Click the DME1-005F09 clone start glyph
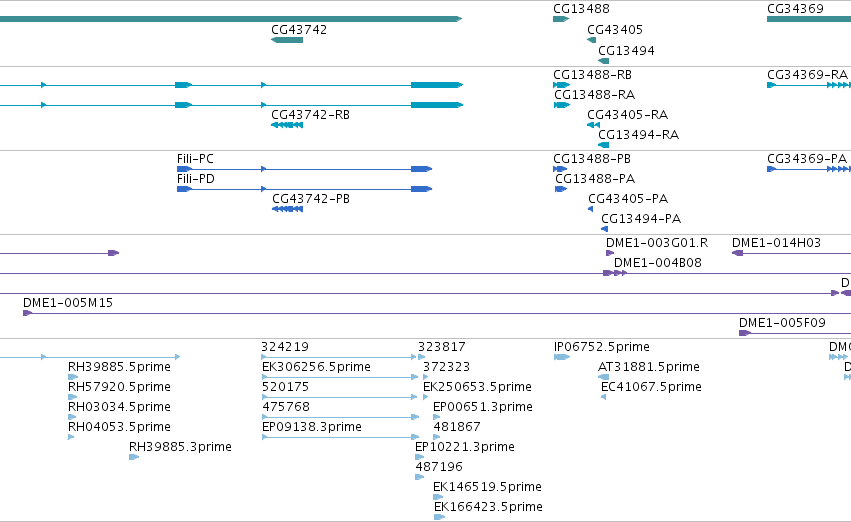This screenshot has width=851, height=522. [x=745, y=333]
